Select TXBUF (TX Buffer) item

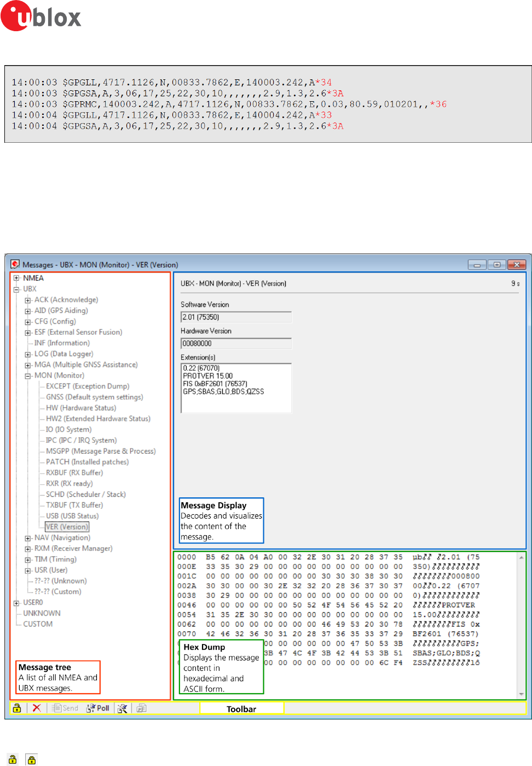pyautogui.click(x=74, y=505)
